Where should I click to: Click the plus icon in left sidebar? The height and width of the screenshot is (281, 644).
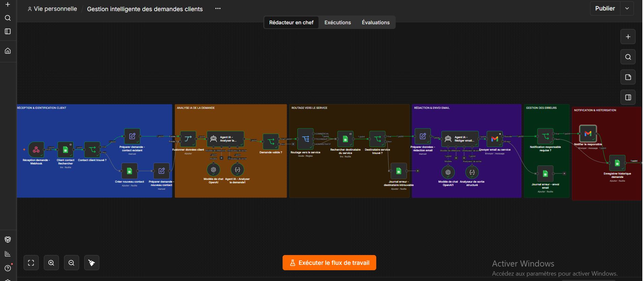(x=8, y=4)
